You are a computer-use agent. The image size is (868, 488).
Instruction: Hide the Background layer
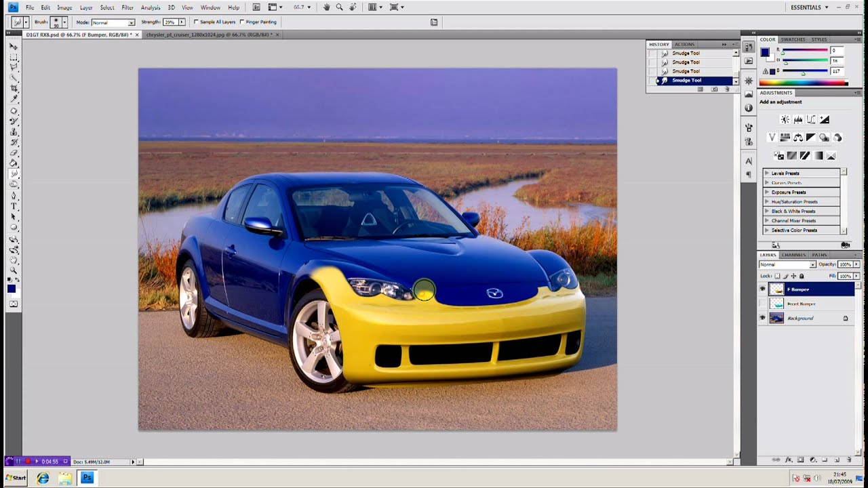(762, 318)
